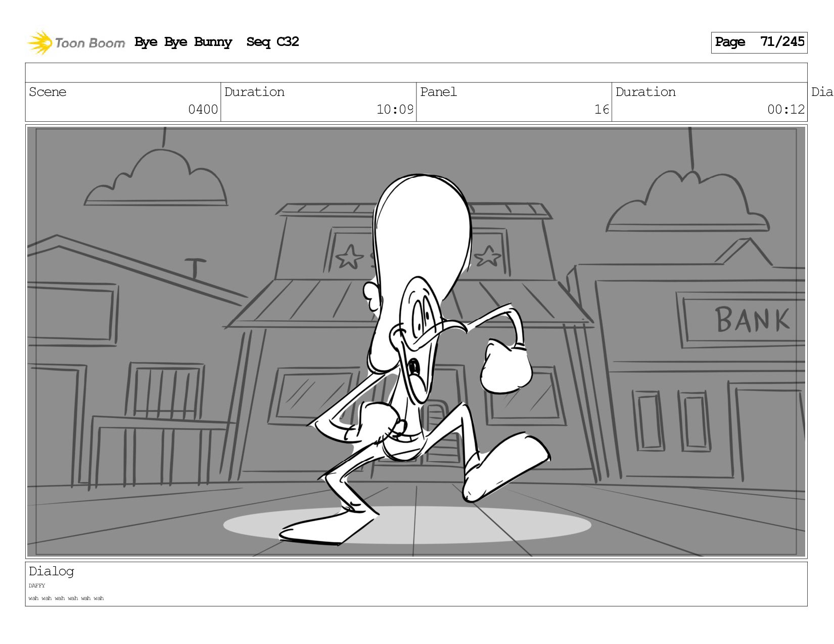
Task: Select scene number '0400'
Action: coord(203,110)
